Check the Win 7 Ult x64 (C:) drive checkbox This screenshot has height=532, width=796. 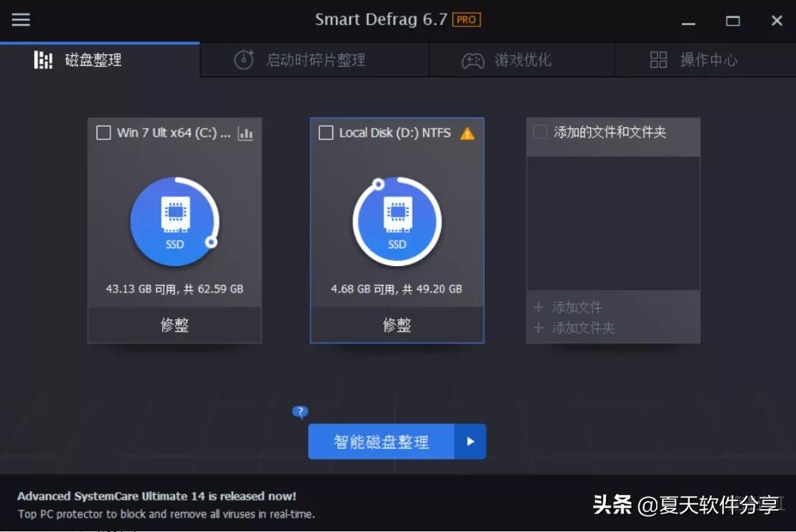[103, 133]
